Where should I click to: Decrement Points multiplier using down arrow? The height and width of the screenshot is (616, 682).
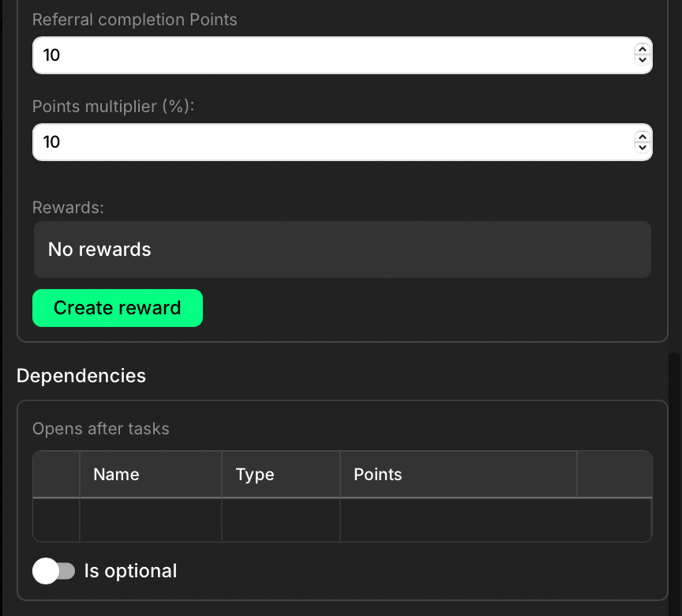pyautogui.click(x=643, y=148)
